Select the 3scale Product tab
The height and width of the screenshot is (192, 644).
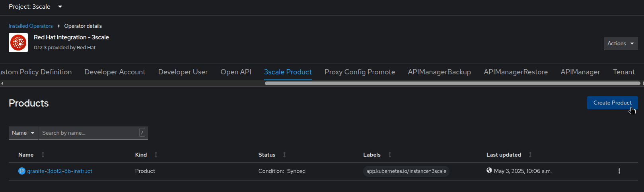coord(288,72)
